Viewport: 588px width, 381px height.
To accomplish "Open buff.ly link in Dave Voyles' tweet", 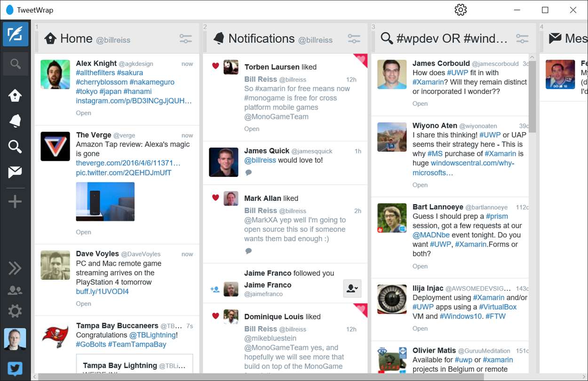I will click(x=102, y=292).
